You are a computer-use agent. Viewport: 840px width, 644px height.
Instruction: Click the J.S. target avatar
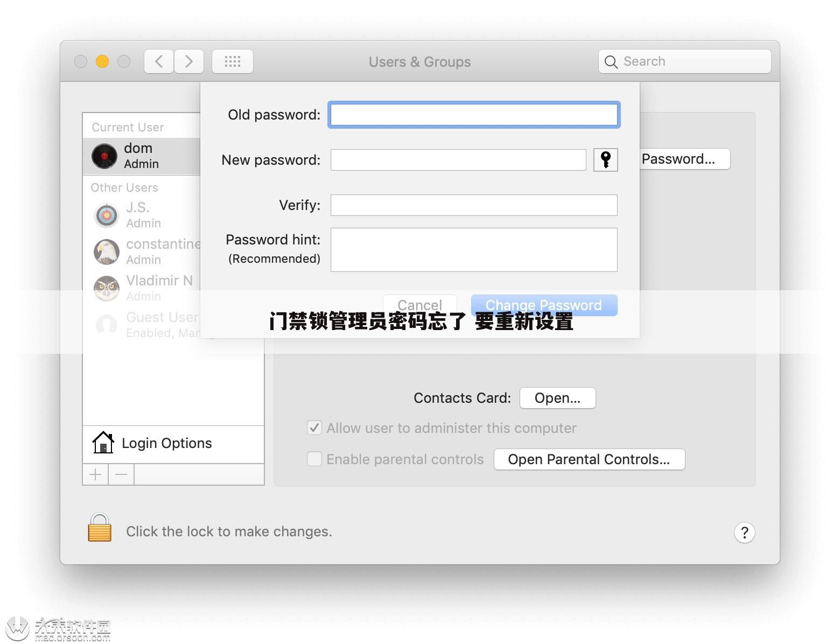(x=107, y=215)
